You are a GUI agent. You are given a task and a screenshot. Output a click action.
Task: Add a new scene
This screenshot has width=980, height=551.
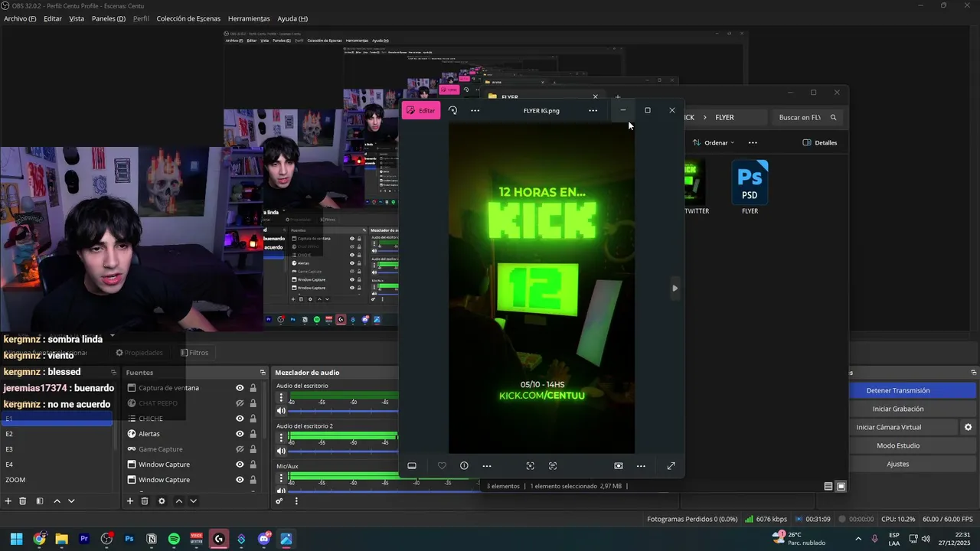point(8,501)
